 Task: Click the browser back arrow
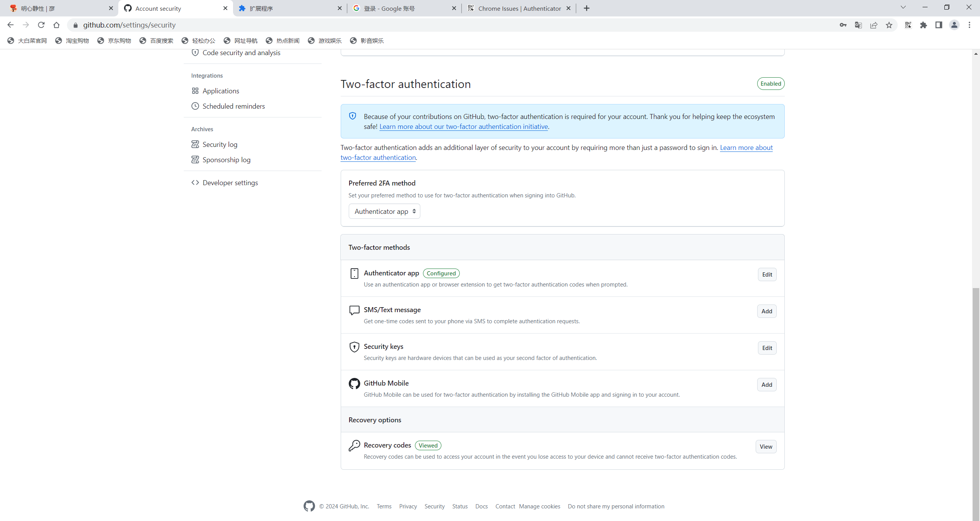[10, 25]
